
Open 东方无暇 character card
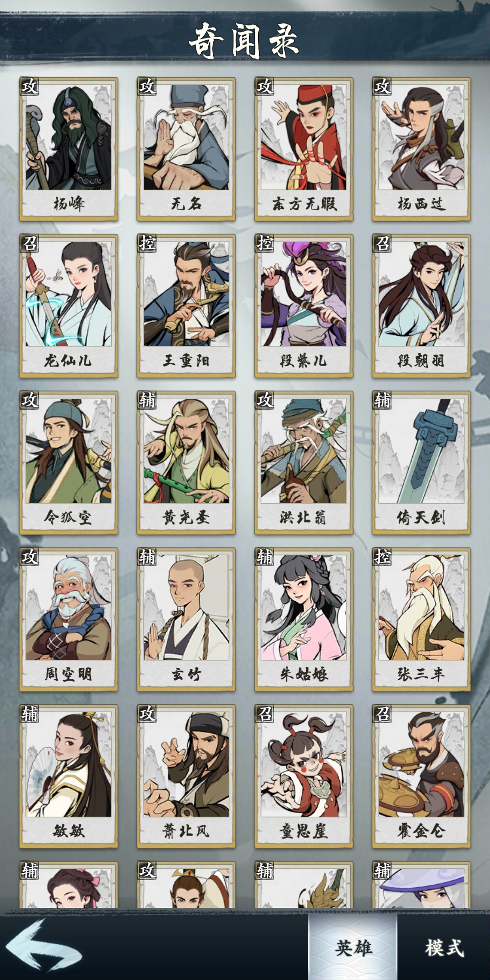tap(304, 149)
